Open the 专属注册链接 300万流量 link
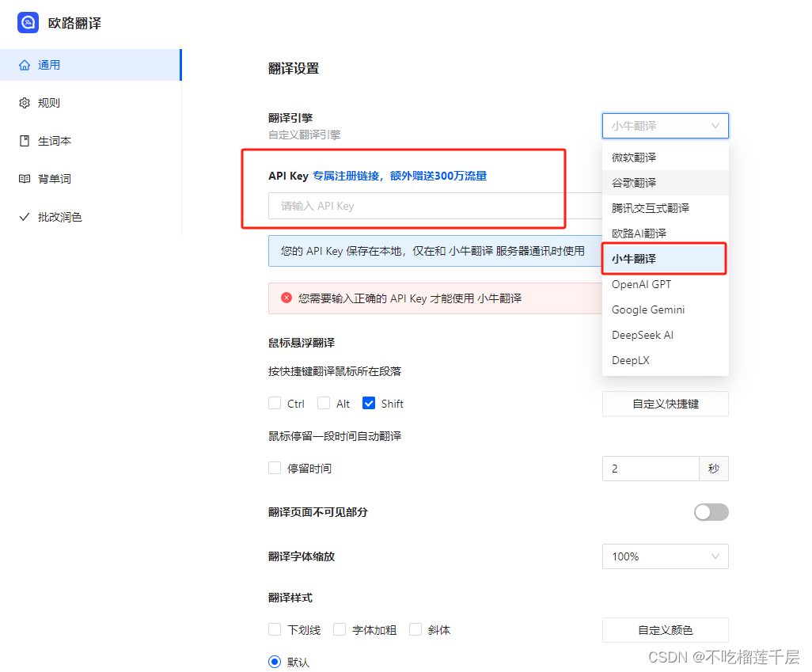The image size is (812, 672). 400,177
